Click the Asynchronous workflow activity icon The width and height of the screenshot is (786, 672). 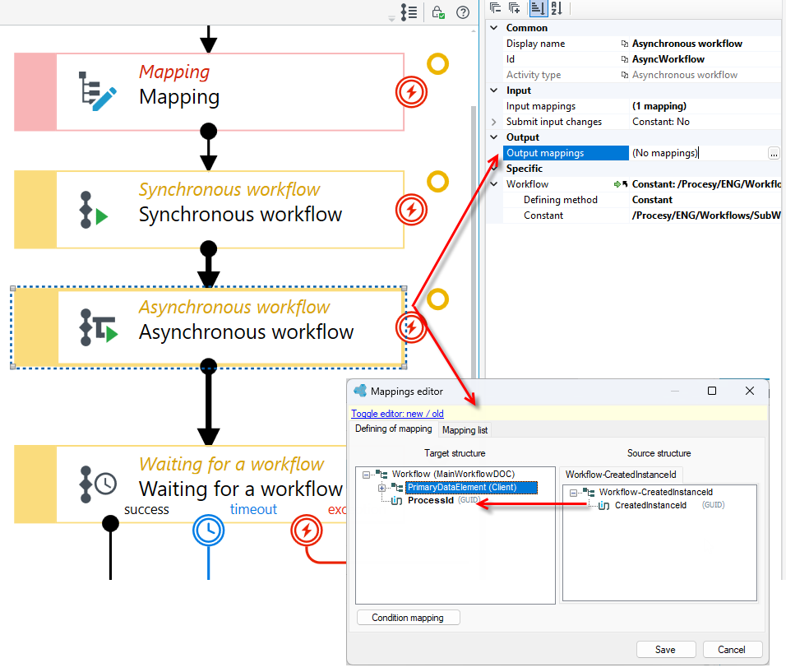(99, 327)
